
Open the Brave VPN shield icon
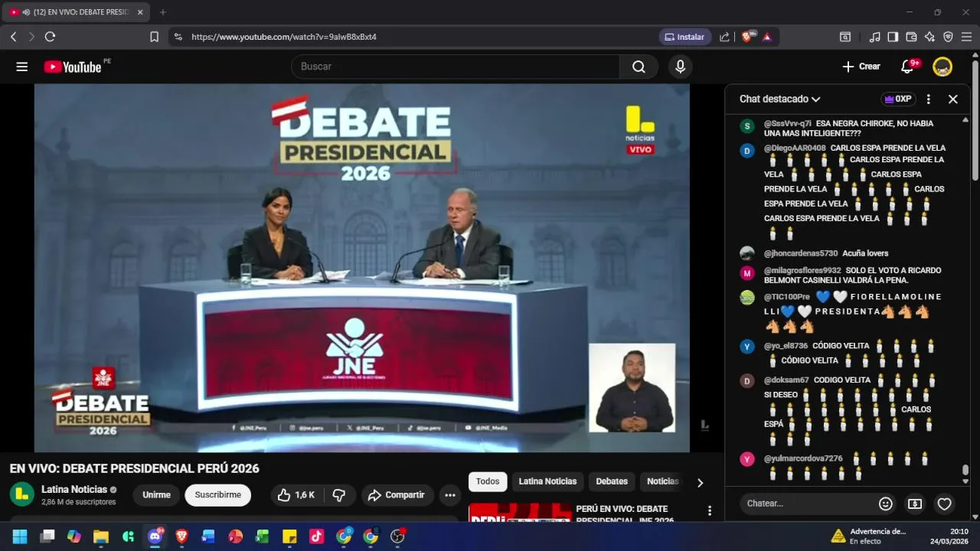[x=948, y=37]
